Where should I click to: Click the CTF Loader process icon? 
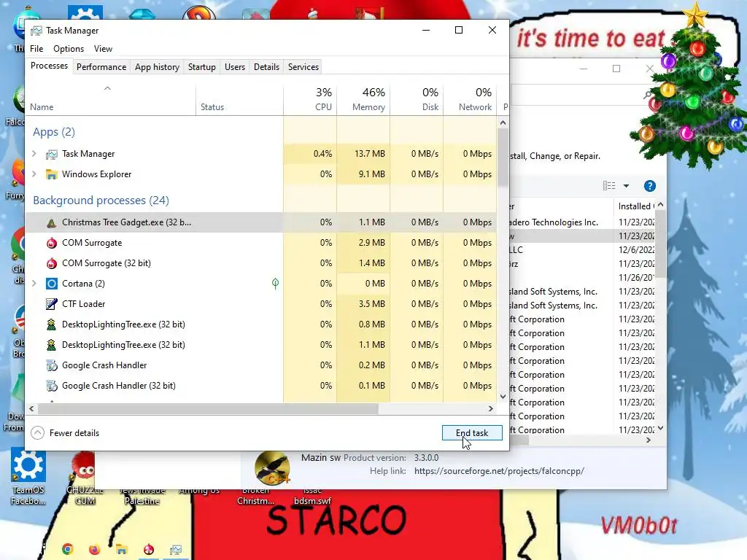pos(52,304)
